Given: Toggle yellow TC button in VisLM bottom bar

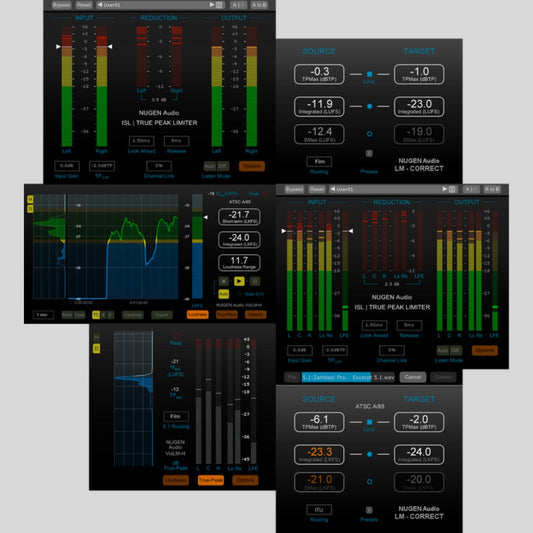Looking at the screenshot, I should click(x=96, y=315).
